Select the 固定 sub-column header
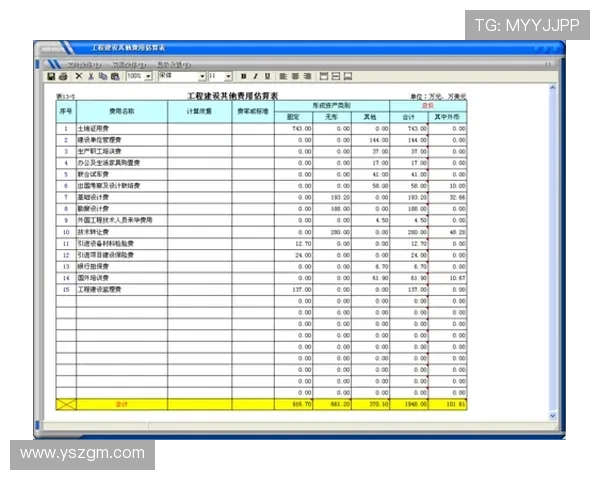Image resolution: width=600 pixels, height=480 pixels. coord(293,117)
